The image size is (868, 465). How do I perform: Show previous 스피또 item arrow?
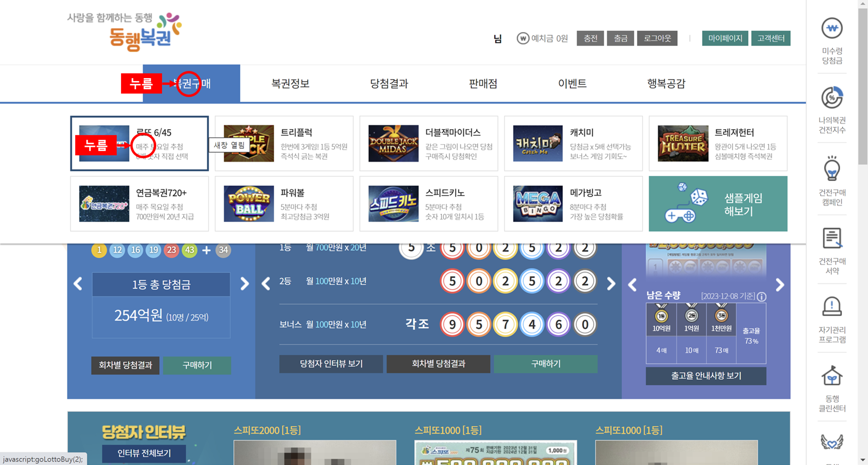(632, 285)
